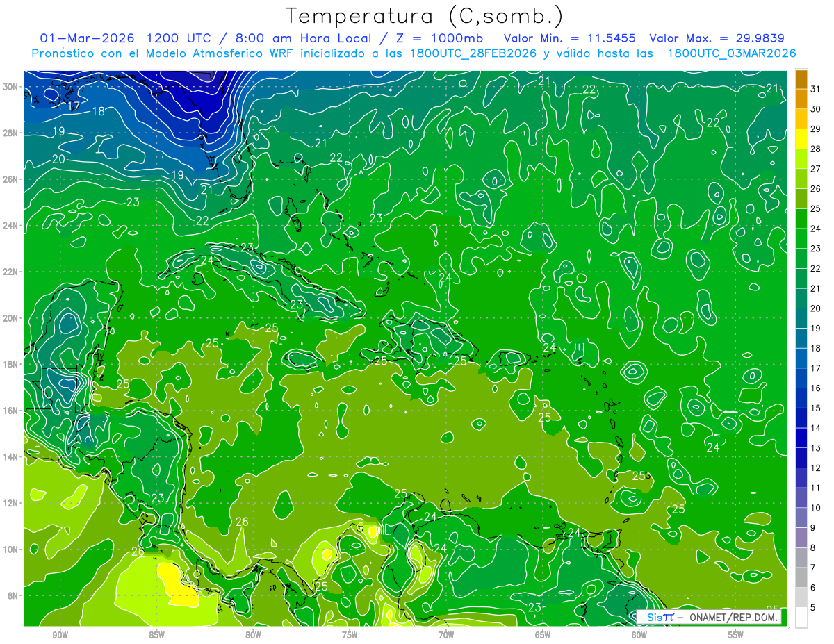
Task: Click the "90W" longitude axis label
Action: [60, 636]
